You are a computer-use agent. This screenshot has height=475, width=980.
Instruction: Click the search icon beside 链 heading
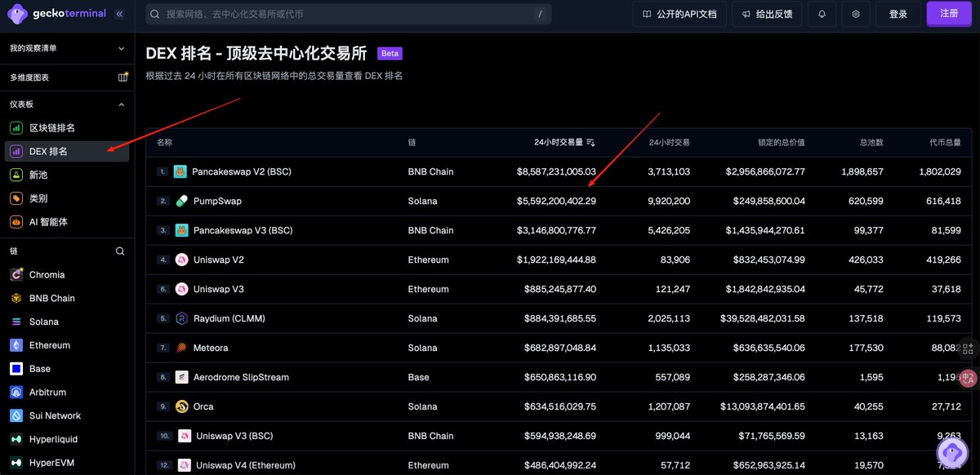point(120,251)
